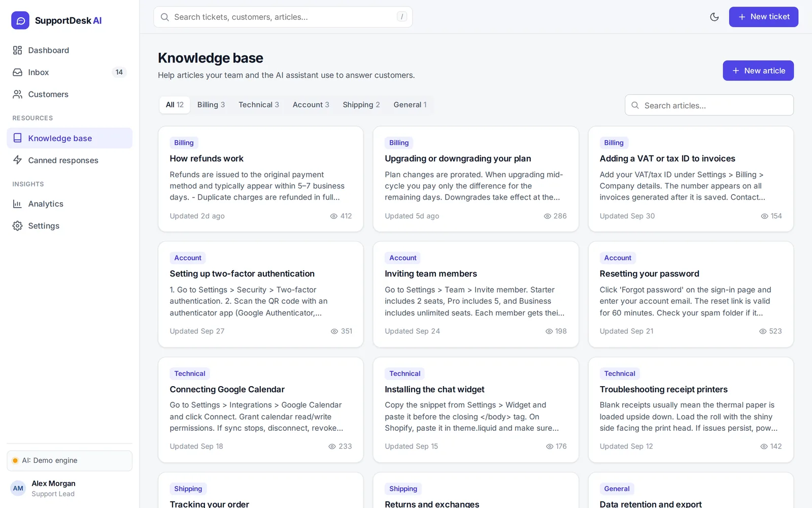Focus the Search tickets, customers, articles field

pos(283,17)
